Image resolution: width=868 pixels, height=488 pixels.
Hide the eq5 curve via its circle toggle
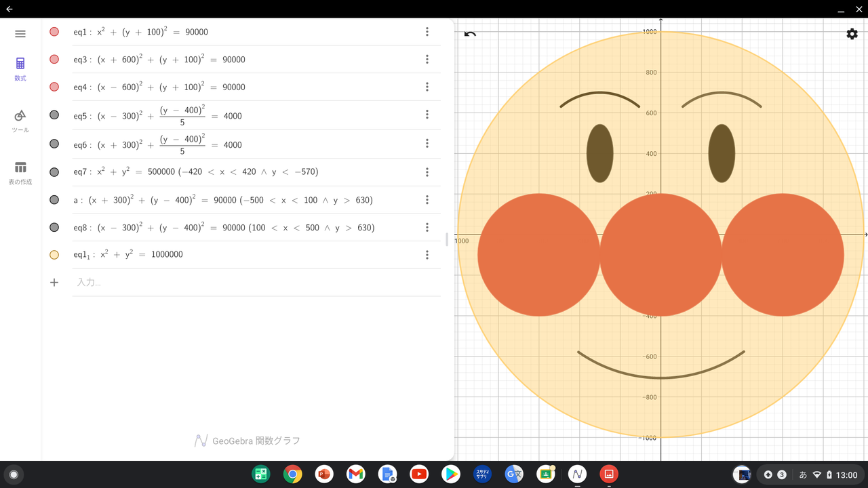click(54, 115)
